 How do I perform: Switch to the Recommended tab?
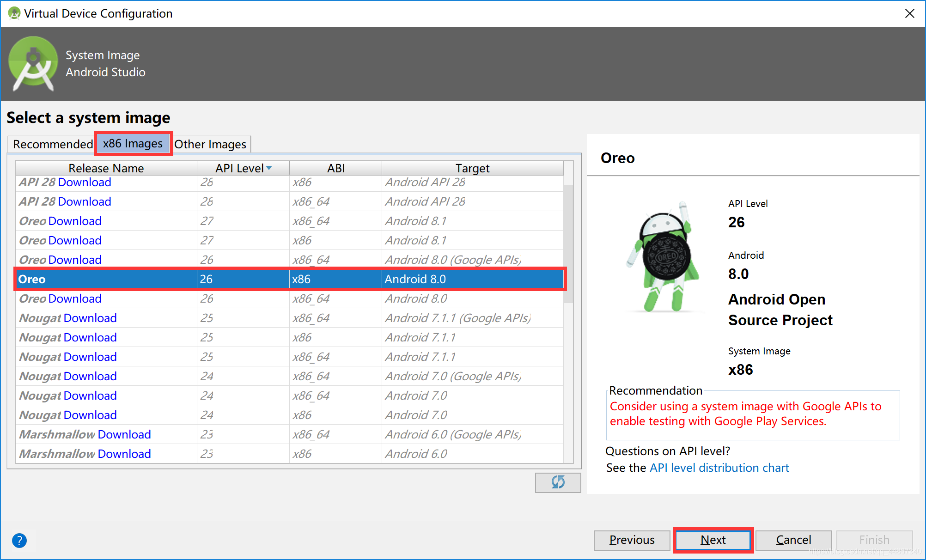53,144
